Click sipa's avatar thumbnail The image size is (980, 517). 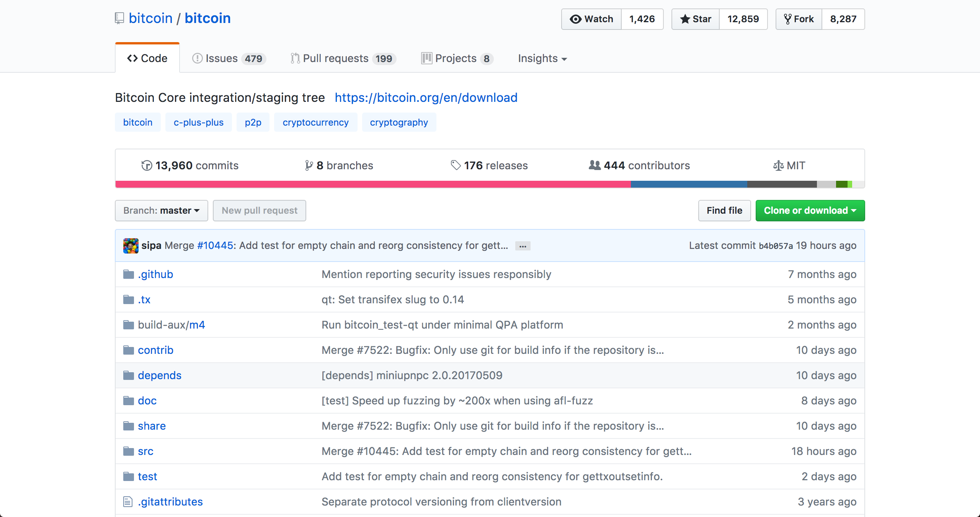click(x=131, y=245)
